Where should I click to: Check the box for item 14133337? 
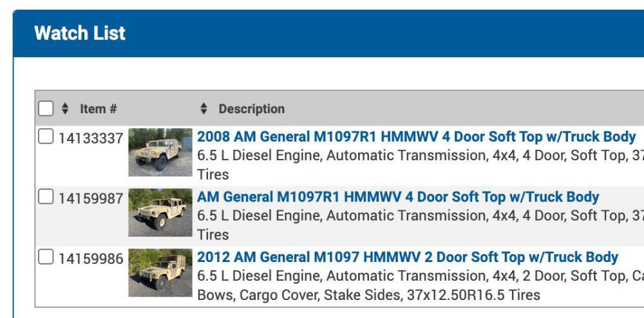point(46,137)
